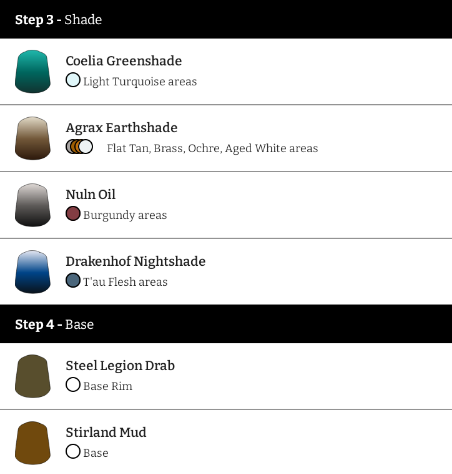Image resolution: width=452 pixels, height=474 pixels.
Task: Click the Flat Tan, Brass, Ochre description text
Action: tap(212, 148)
